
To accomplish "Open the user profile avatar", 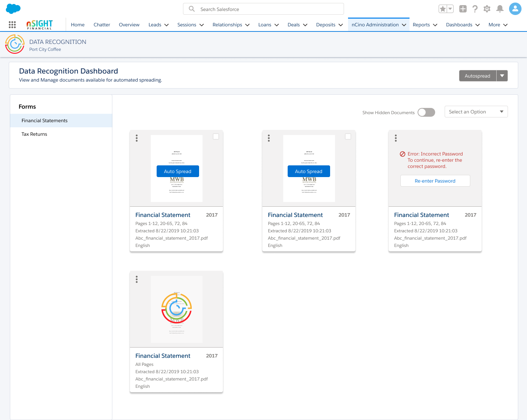I will [x=515, y=9].
